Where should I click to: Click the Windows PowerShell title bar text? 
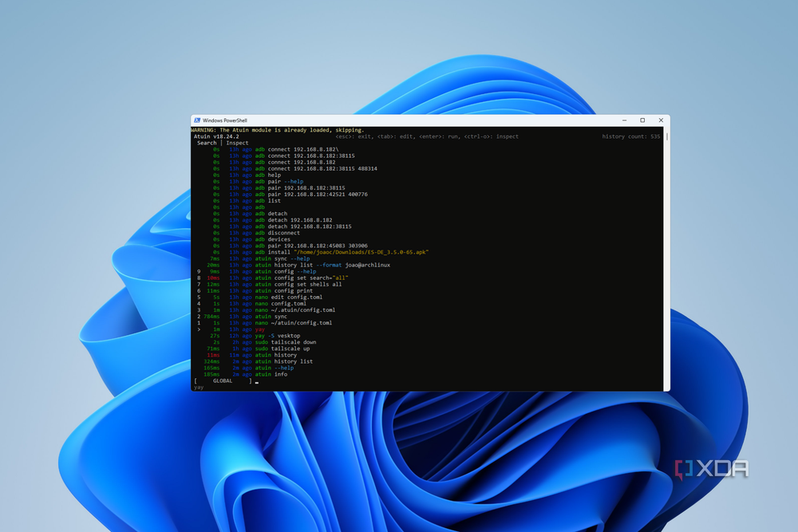(x=224, y=120)
